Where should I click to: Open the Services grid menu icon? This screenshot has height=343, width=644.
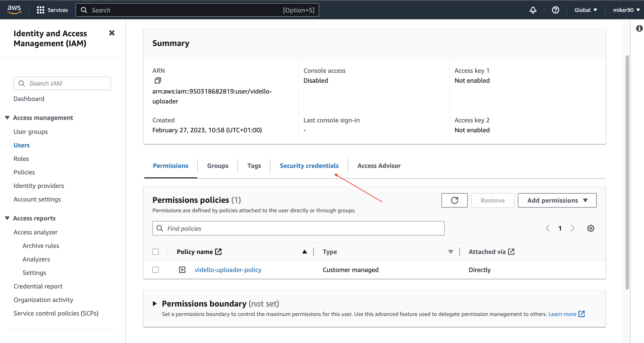pos(40,10)
